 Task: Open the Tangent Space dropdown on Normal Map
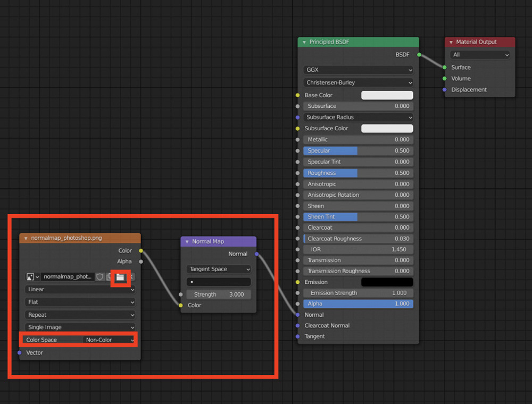pyautogui.click(x=219, y=269)
